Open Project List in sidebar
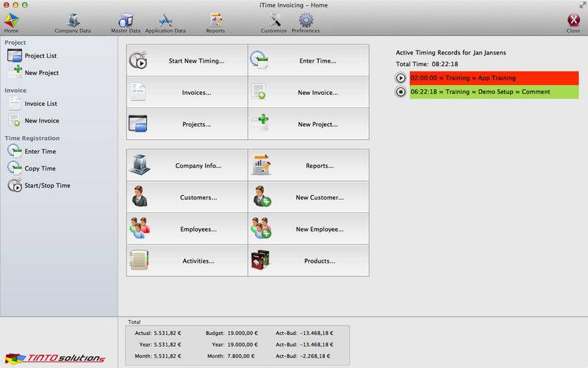Screen dimensions: 588x368 [x=32, y=56]
